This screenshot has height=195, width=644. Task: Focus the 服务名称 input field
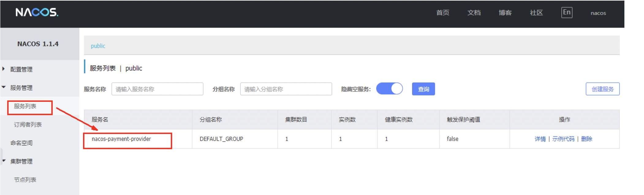pos(157,89)
